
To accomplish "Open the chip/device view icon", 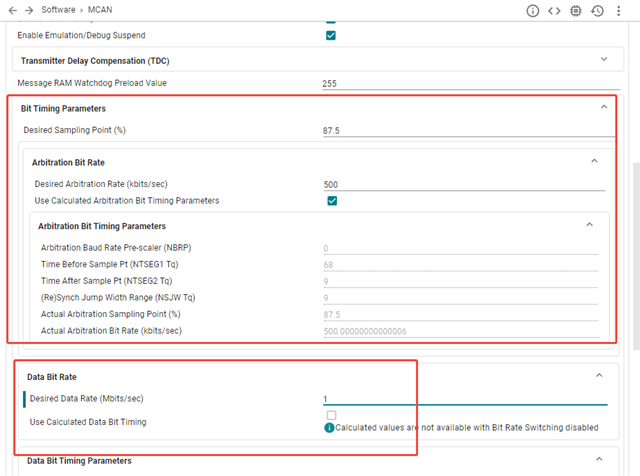I will click(576, 11).
